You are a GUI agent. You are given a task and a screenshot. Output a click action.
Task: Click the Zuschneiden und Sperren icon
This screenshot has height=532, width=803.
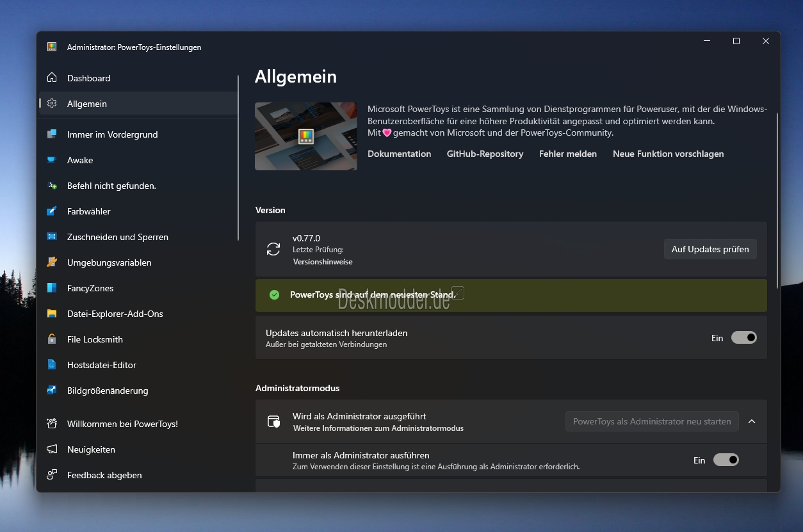pyautogui.click(x=52, y=237)
